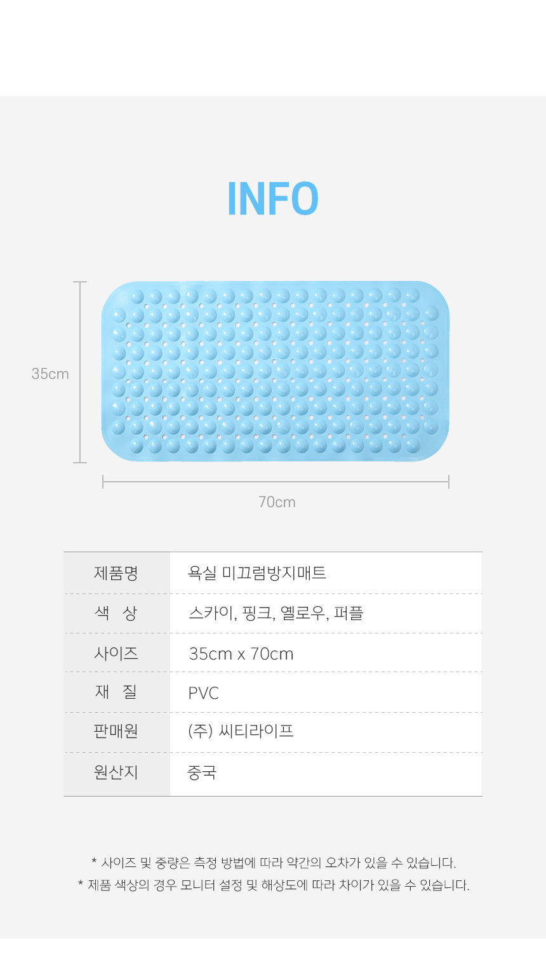
Task: Select the 제품명 header cell
Action: coord(117,573)
